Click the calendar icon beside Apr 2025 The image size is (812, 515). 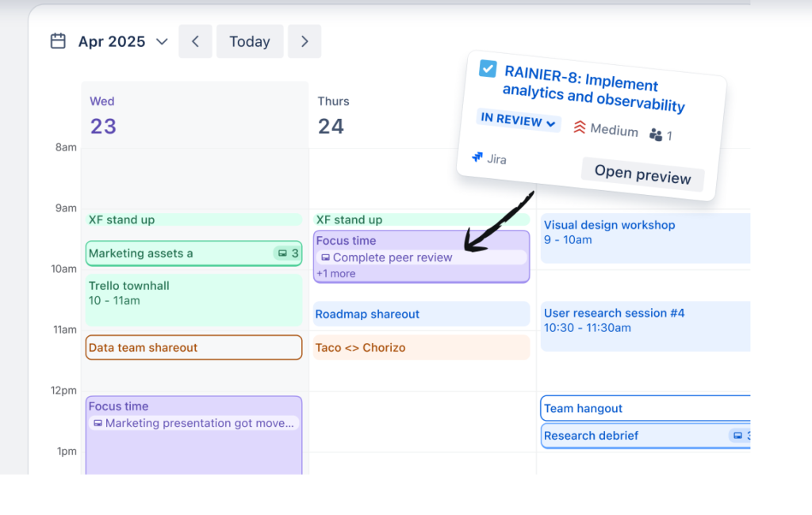click(x=57, y=40)
